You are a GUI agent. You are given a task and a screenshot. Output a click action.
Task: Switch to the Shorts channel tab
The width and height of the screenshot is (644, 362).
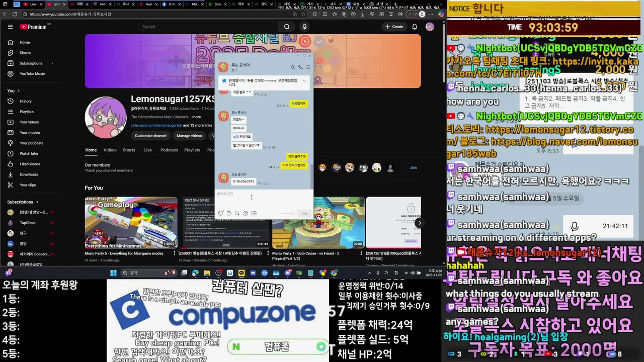point(129,150)
